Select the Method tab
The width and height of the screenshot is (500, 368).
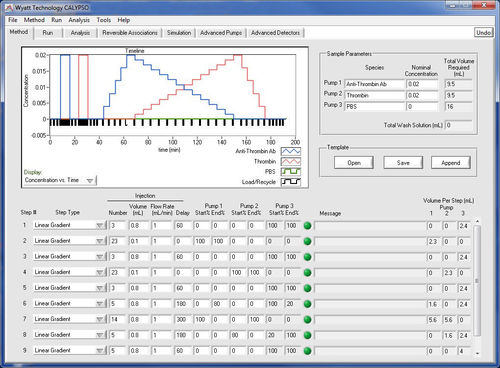coord(19,32)
